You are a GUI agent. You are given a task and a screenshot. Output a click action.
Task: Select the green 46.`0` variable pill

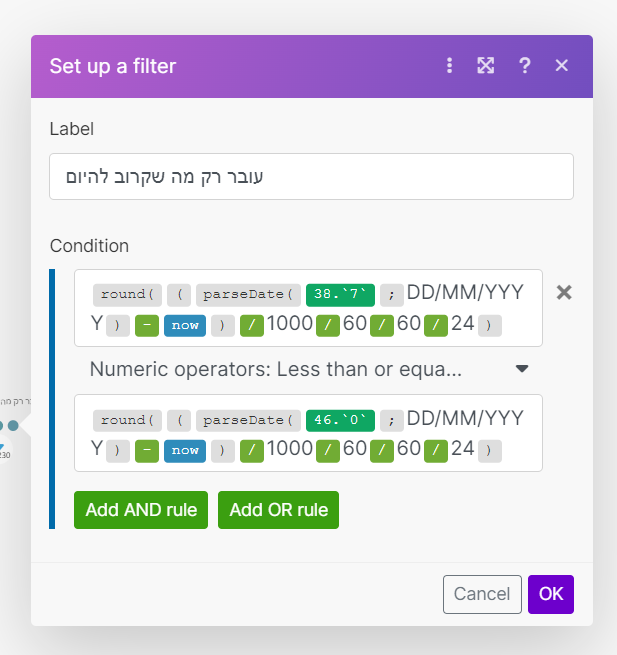(x=341, y=420)
